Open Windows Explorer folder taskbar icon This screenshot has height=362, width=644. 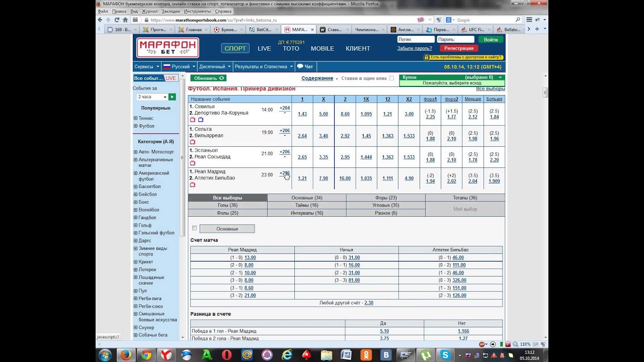[x=327, y=355]
